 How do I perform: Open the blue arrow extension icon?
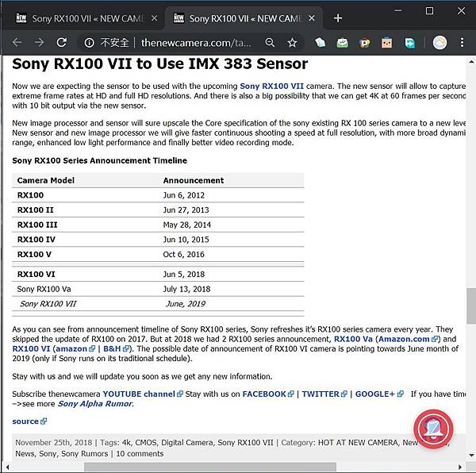pos(410,43)
